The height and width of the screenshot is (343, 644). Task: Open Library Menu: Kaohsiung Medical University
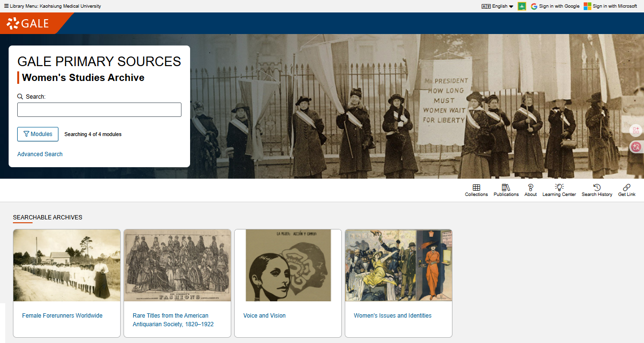coord(55,6)
